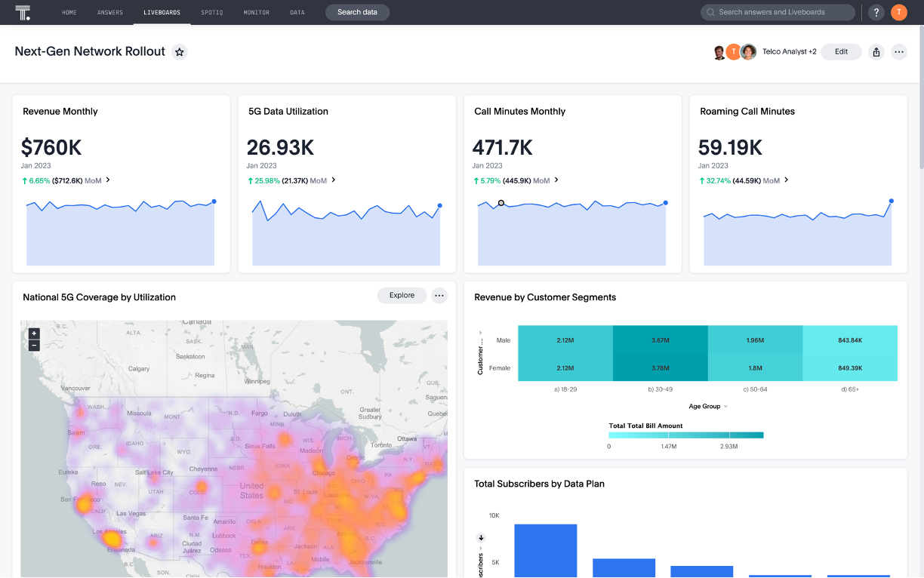Screen dimensions: 924x578
Task: Open the SpotIQ tab
Action: click(x=212, y=12)
